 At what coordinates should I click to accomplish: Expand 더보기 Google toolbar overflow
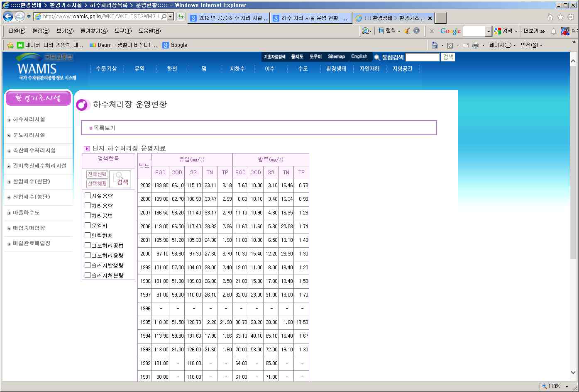534,31
